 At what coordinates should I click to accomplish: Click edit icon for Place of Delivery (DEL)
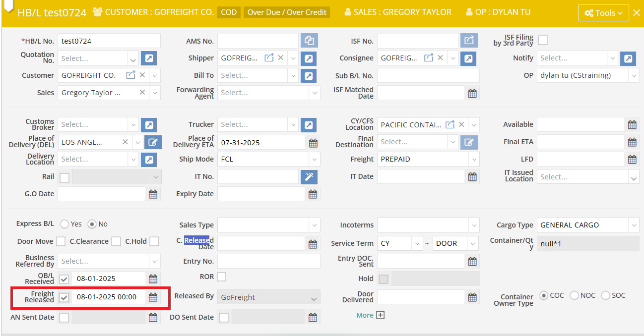click(153, 143)
